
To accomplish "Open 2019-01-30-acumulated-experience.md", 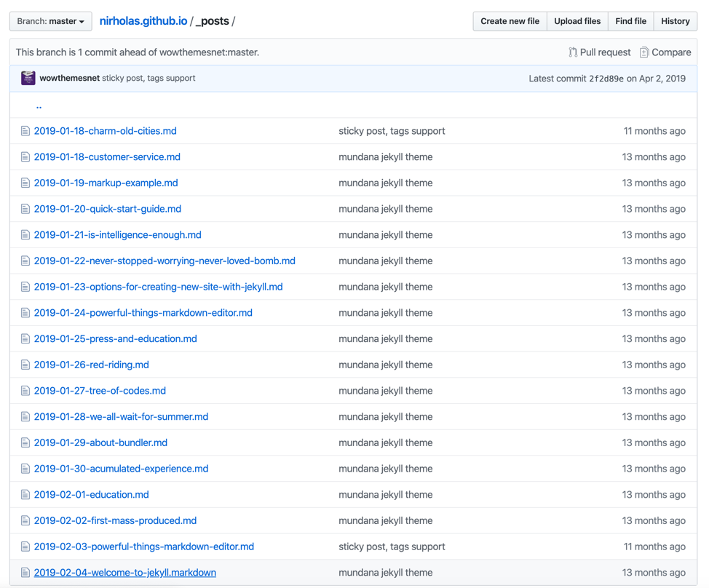I will (121, 469).
